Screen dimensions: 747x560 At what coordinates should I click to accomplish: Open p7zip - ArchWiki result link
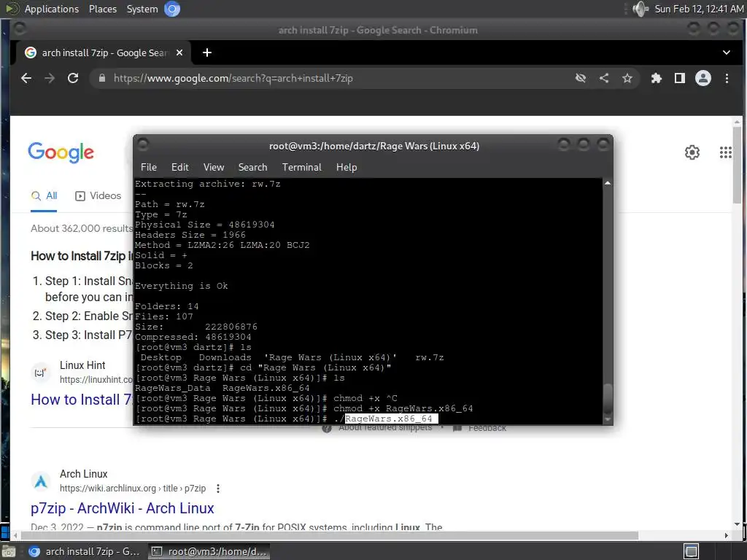click(x=123, y=508)
